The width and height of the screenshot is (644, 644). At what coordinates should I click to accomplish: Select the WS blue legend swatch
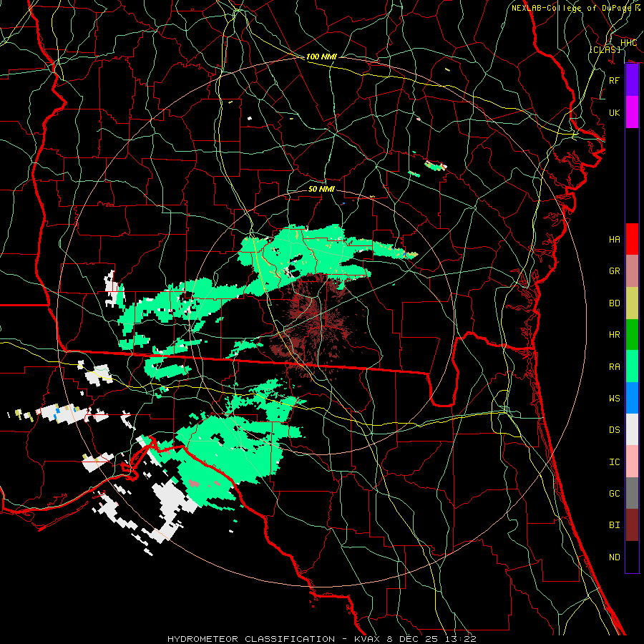[632, 398]
